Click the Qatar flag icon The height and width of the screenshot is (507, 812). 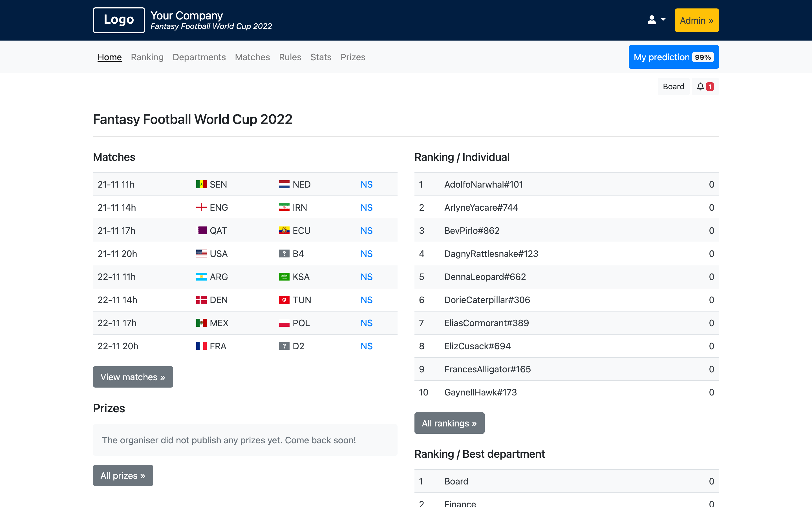tap(201, 230)
